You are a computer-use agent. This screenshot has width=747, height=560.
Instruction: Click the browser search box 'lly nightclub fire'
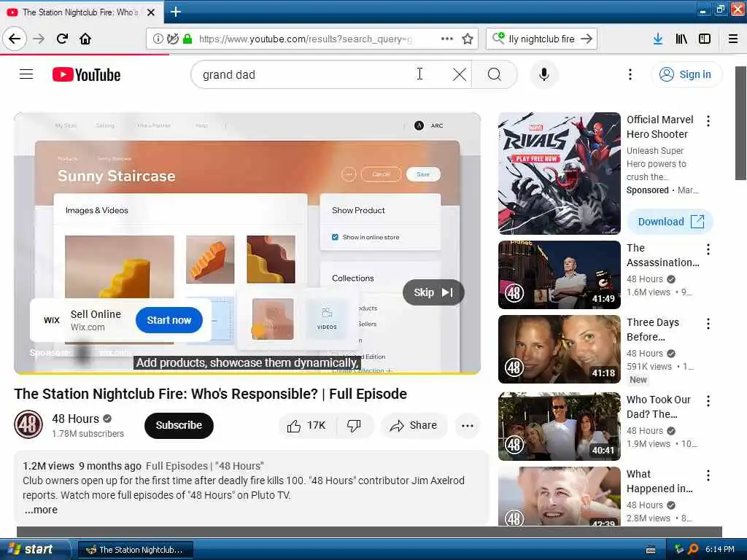pos(541,39)
